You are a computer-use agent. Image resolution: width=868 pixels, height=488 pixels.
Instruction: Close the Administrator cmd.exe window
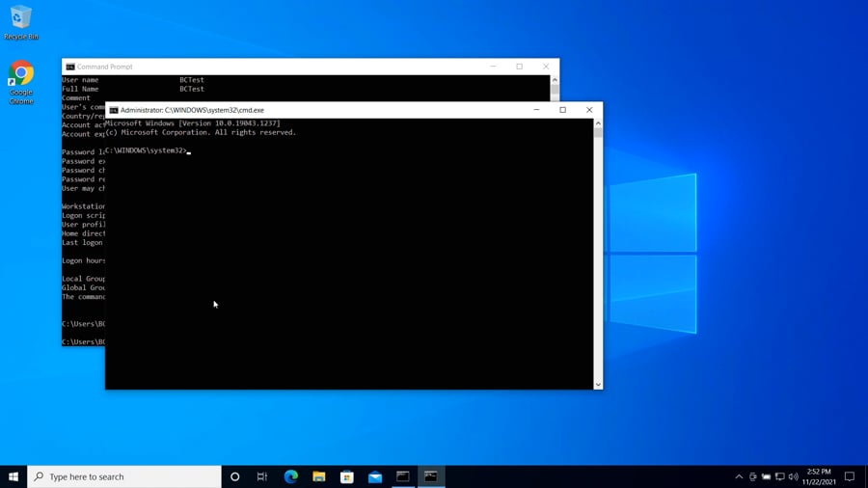point(589,110)
